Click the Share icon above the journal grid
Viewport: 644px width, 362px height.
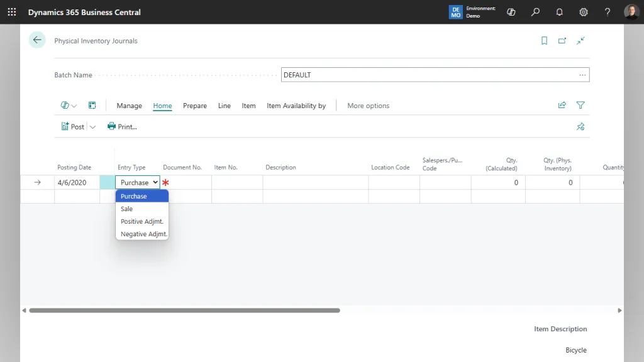tap(562, 105)
